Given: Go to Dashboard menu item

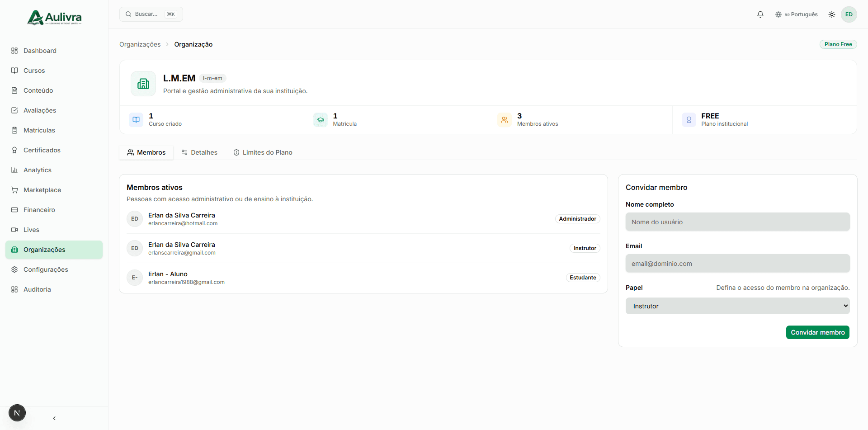Looking at the screenshot, I should click(54, 51).
